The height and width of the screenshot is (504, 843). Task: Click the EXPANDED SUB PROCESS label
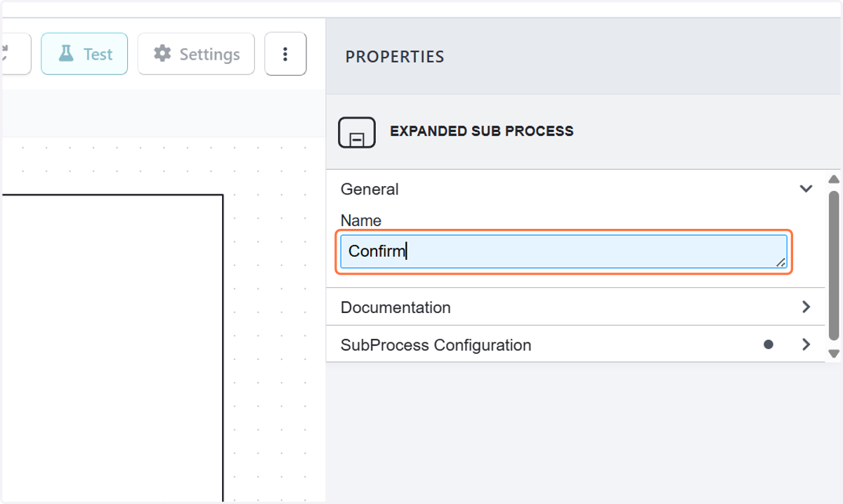(x=482, y=131)
